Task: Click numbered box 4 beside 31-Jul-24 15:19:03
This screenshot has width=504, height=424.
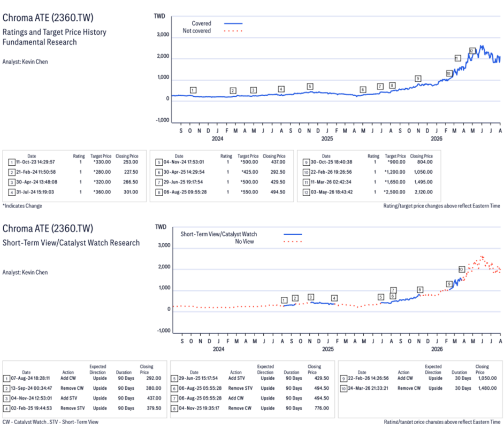Action: coord(12,192)
